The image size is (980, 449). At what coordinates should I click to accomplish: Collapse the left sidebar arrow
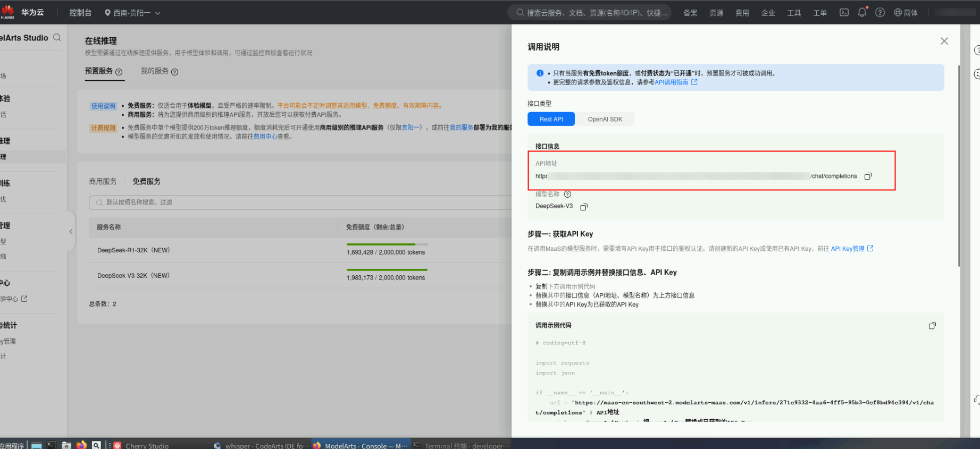71,231
